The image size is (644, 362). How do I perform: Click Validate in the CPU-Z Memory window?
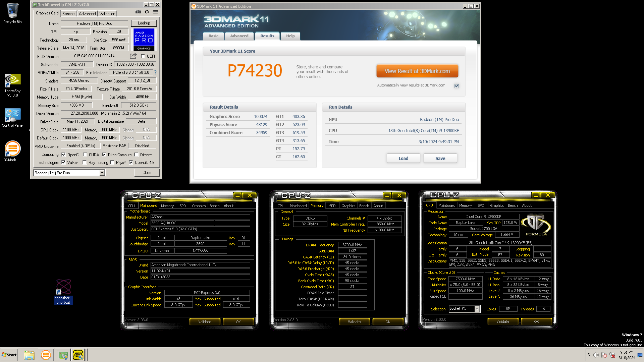[354, 322]
